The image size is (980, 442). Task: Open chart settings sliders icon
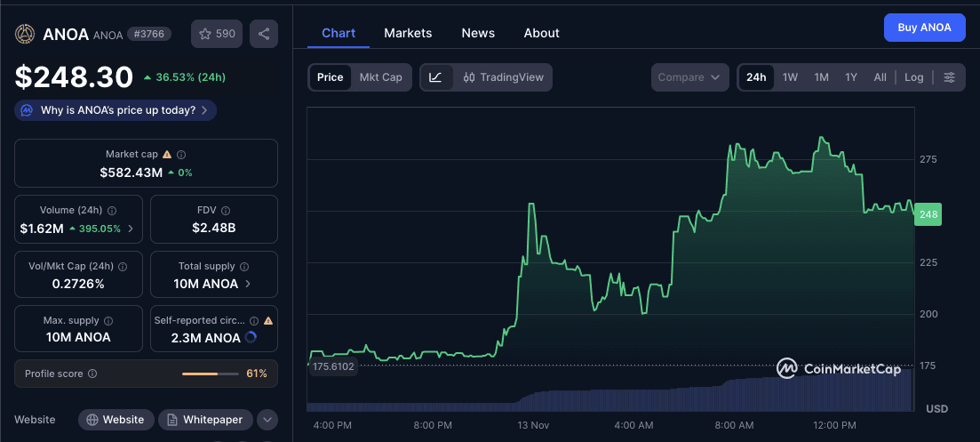click(950, 77)
